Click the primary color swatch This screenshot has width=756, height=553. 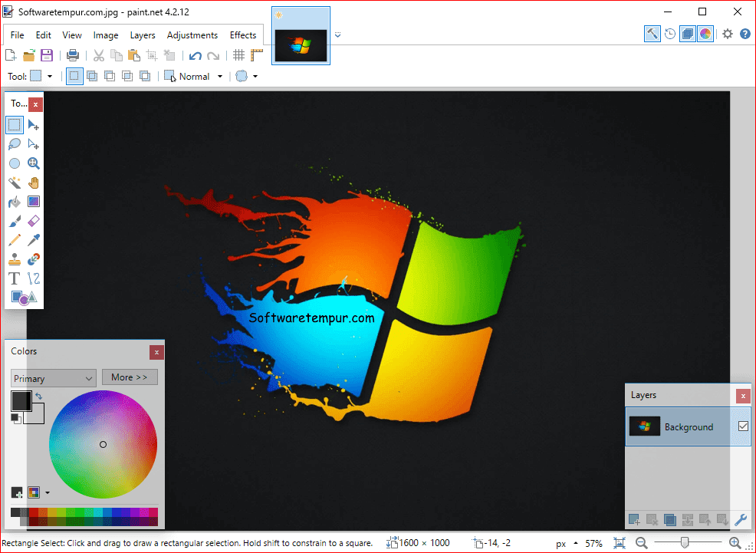[x=20, y=400]
